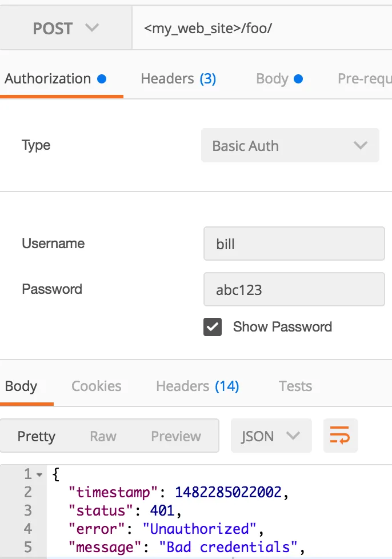The height and width of the screenshot is (559, 392).
Task: Switch to the request Headers (3) tab
Action: (x=178, y=79)
